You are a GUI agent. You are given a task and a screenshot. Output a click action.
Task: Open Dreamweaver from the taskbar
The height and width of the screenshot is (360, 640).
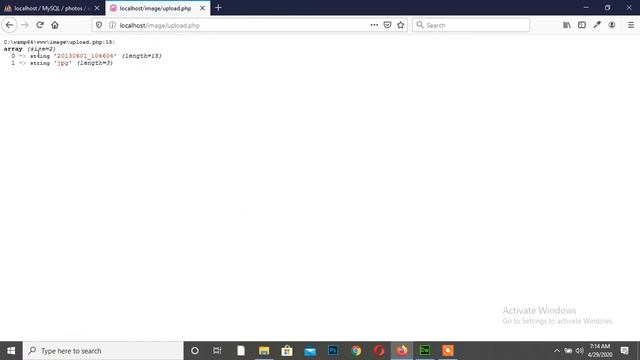click(x=425, y=351)
